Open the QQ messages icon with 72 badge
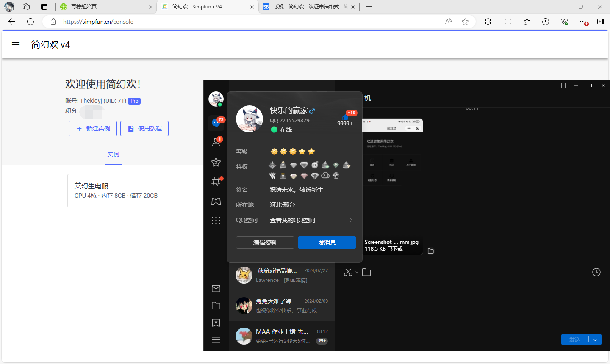 [216, 123]
